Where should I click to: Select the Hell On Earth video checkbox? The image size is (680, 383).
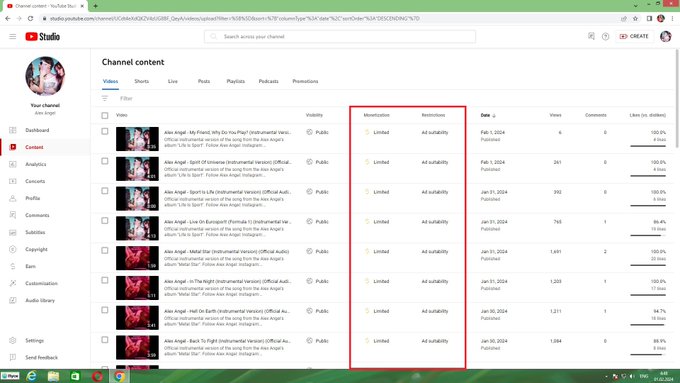tap(105, 310)
